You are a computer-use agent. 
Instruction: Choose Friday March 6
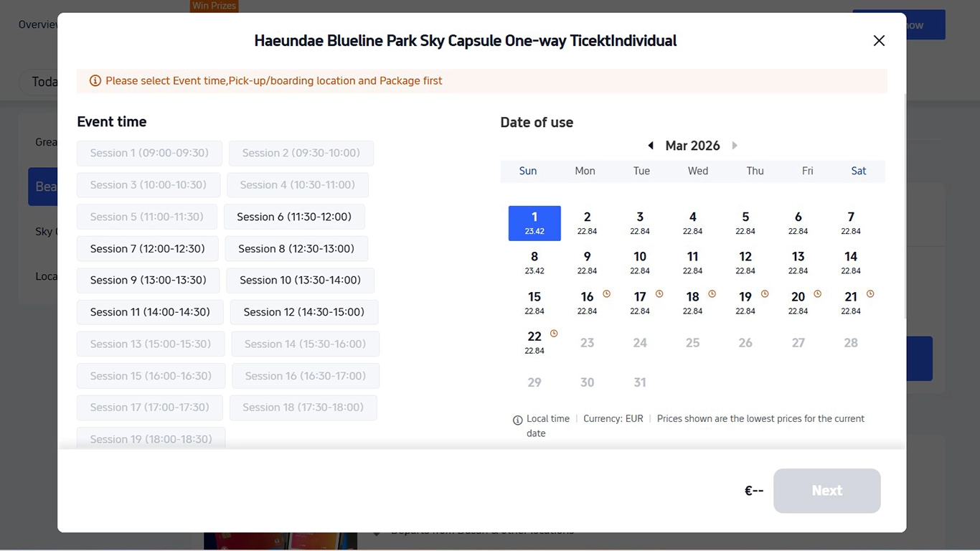click(798, 223)
